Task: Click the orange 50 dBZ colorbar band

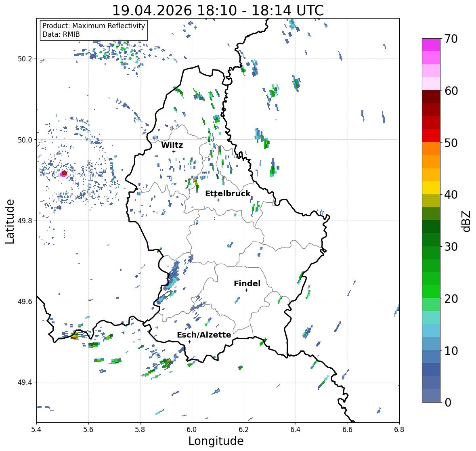Action: point(431,149)
